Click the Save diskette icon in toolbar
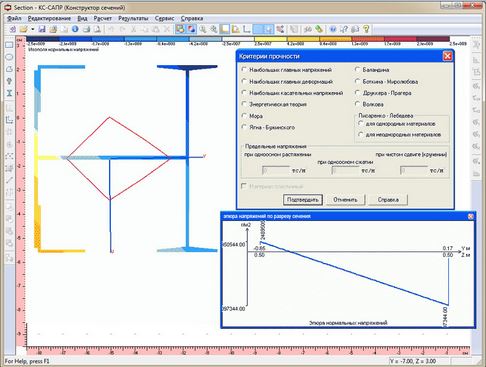 pos(42,29)
